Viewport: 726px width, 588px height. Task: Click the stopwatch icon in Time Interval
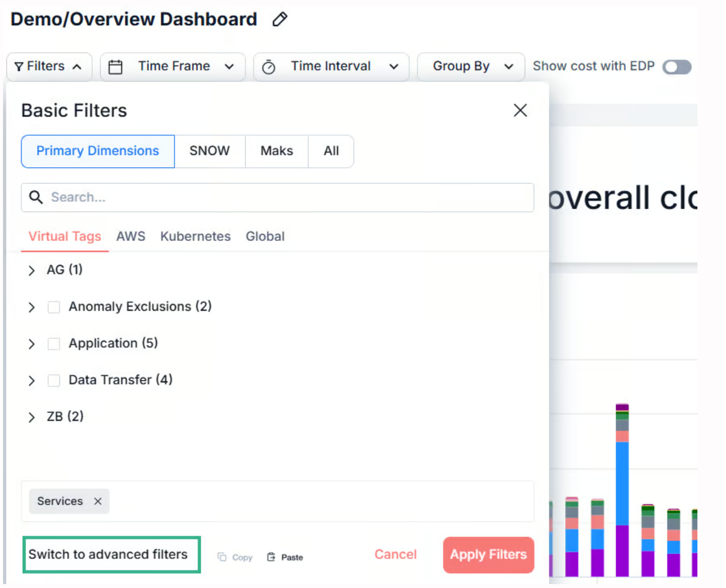[268, 67]
